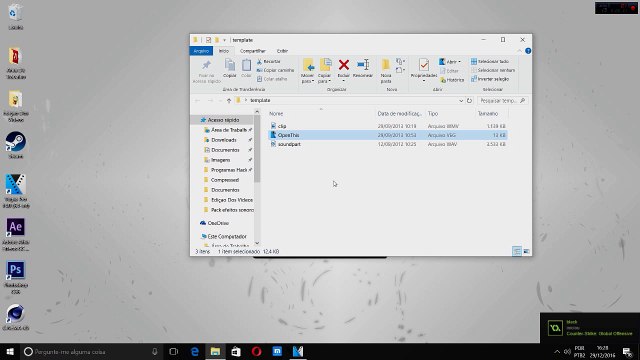Click the refresh button beside address bar
Viewport: 640px width, 360px height.
coord(469,100)
